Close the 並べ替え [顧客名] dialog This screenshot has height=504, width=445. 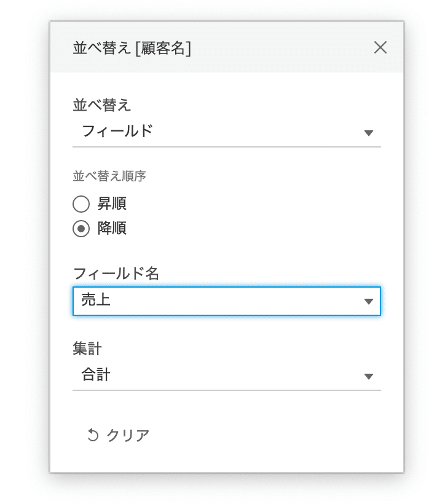pos(380,47)
